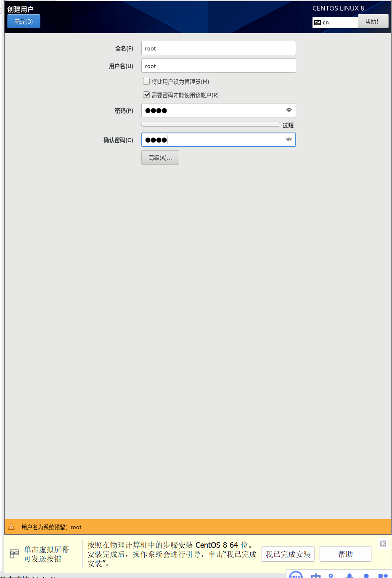
Task: Show the password with its eye icon
Action: click(289, 110)
